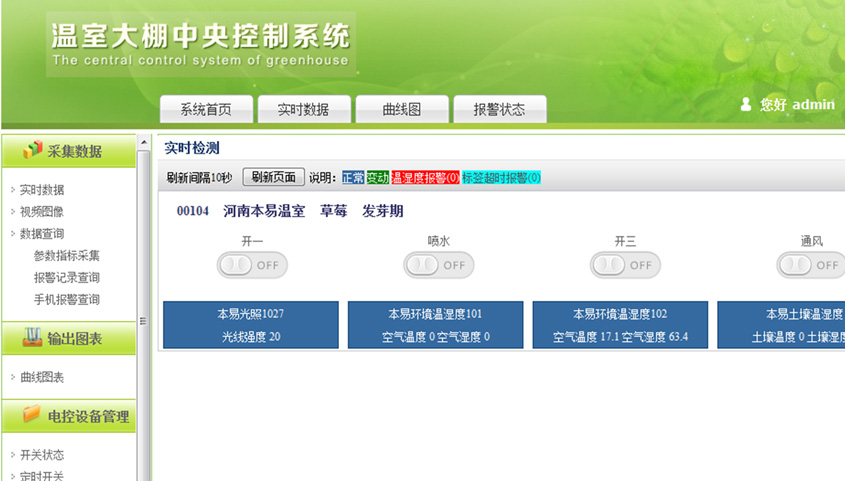This screenshot has width=845, height=481.
Task: Turn on the 开三 switch
Action: tap(625, 265)
